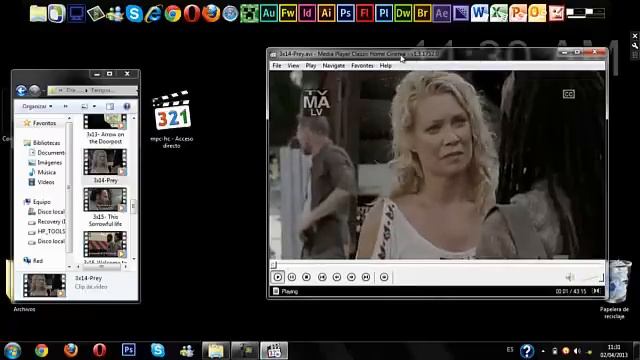The image size is (640, 360).
Task: Launch Adobe After Effects from the top dock
Action: tap(441, 13)
